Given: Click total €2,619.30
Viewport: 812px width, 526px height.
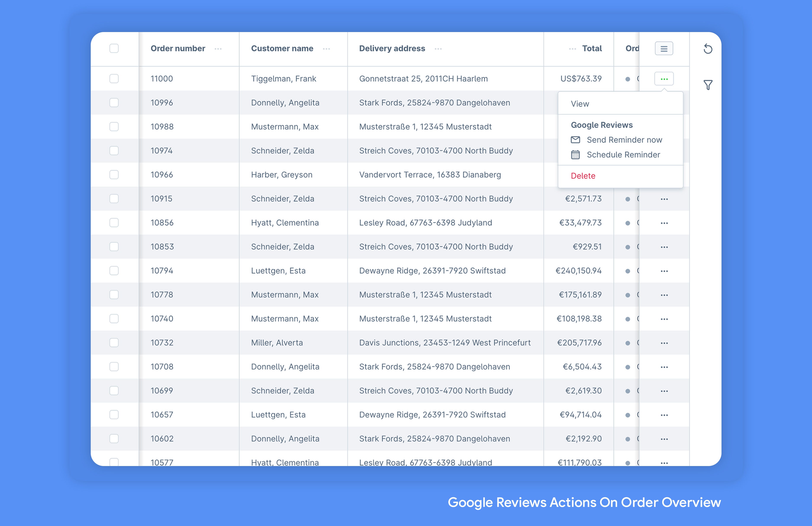Looking at the screenshot, I should pos(583,390).
